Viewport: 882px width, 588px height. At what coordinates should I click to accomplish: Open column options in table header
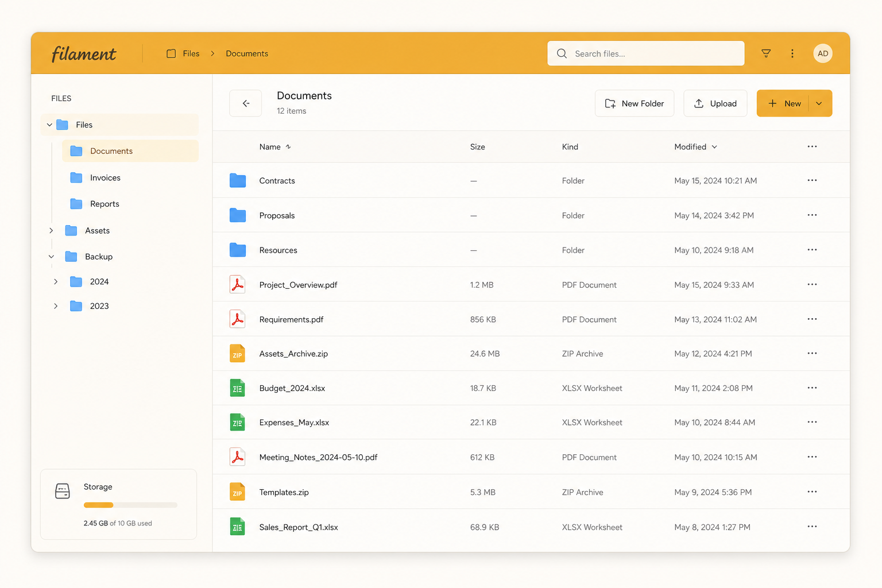pyautogui.click(x=812, y=146)
